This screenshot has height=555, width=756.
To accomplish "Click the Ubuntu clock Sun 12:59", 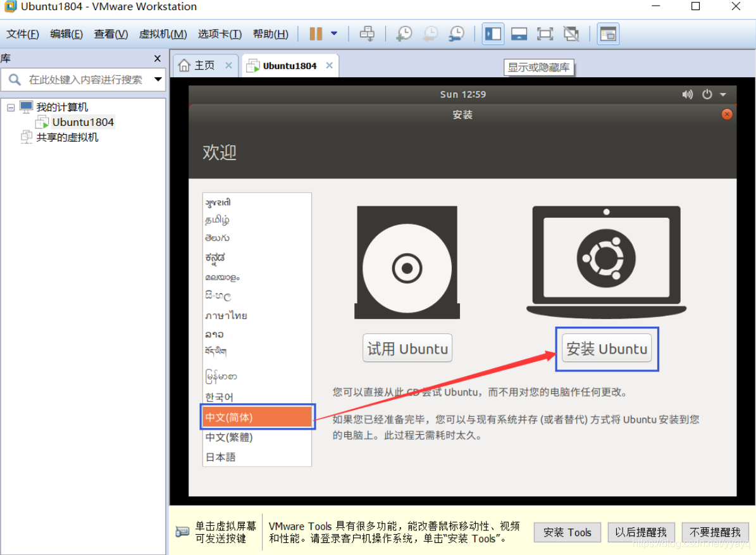I will [x=463, y=94].
